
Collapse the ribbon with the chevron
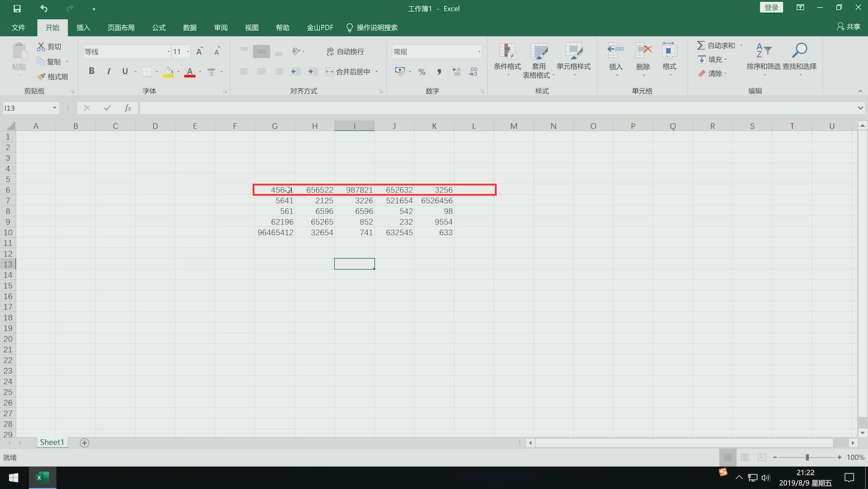[860, 91]
